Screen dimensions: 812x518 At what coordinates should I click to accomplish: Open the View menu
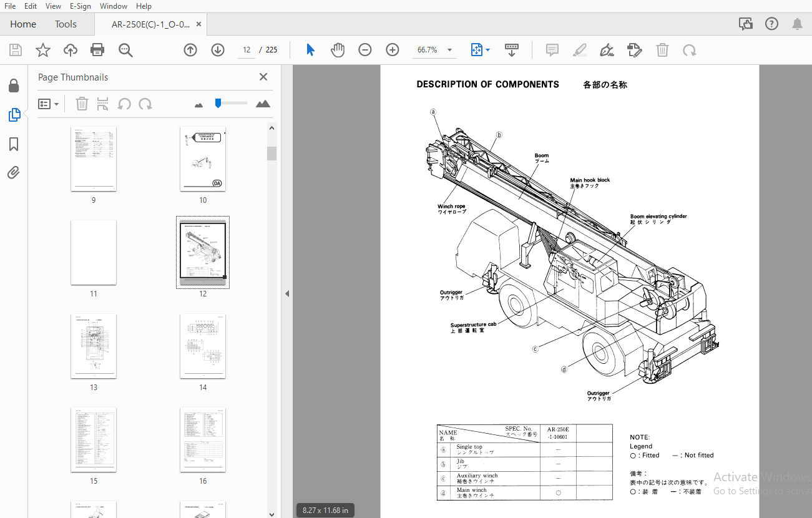(x=54, y=6)
